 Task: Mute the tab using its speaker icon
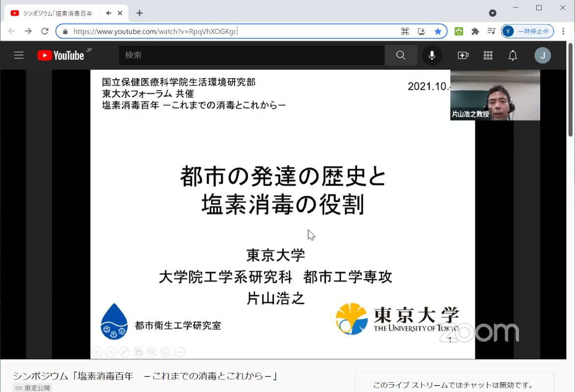click(108, 13)
